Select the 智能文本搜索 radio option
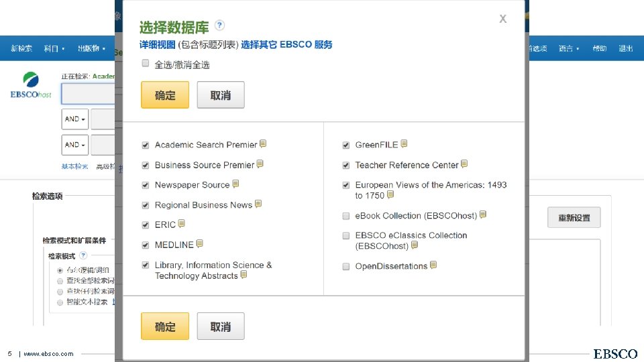 (60, 302)
